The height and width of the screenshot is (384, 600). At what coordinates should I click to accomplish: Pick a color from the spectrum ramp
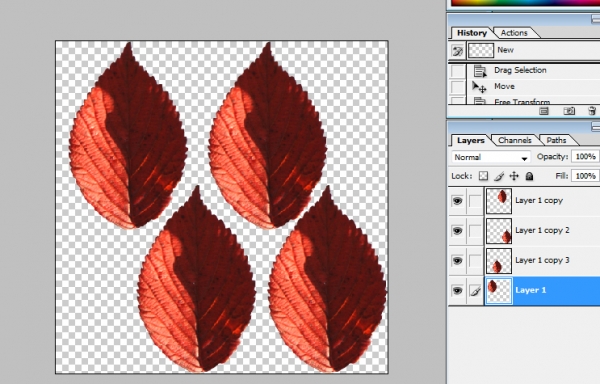(x=525, y=3)
